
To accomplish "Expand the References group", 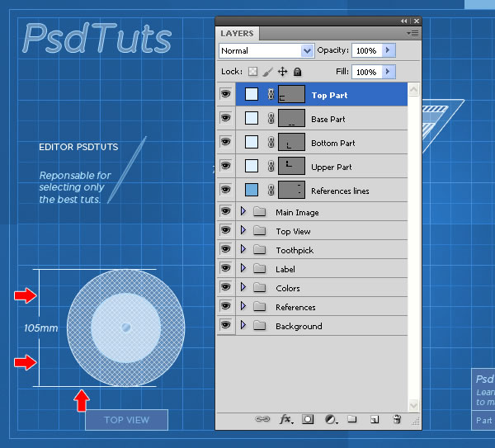I will 243,305.
